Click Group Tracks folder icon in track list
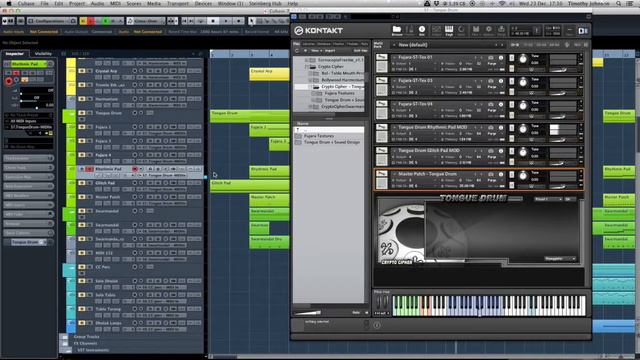The width and height of the screenshot is (640, 360). tap(64, 337)
